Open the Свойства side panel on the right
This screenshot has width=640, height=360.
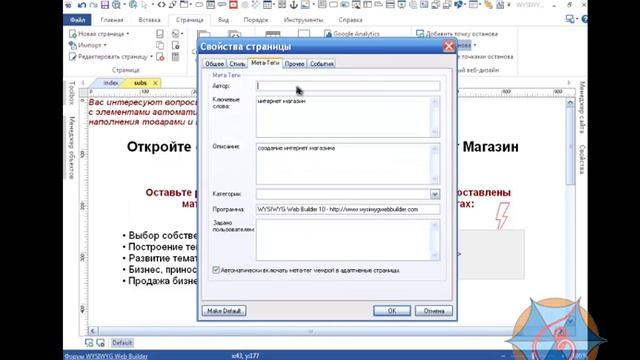[582, 159]
